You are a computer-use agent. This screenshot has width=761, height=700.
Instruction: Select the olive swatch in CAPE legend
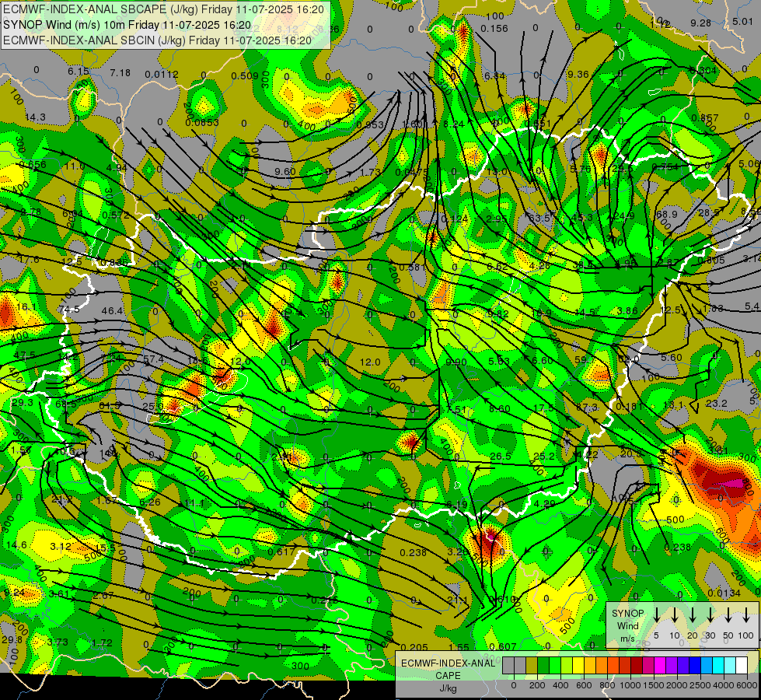532,665
